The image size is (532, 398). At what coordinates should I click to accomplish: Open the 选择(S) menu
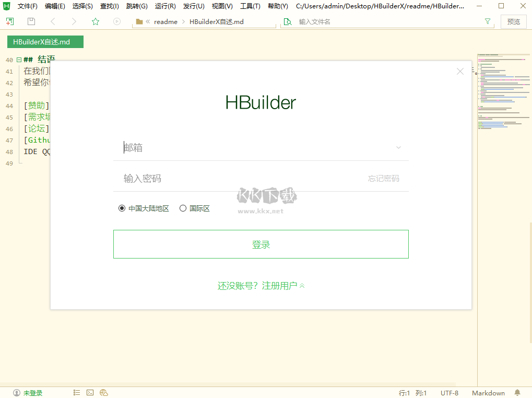coord(82,6)
